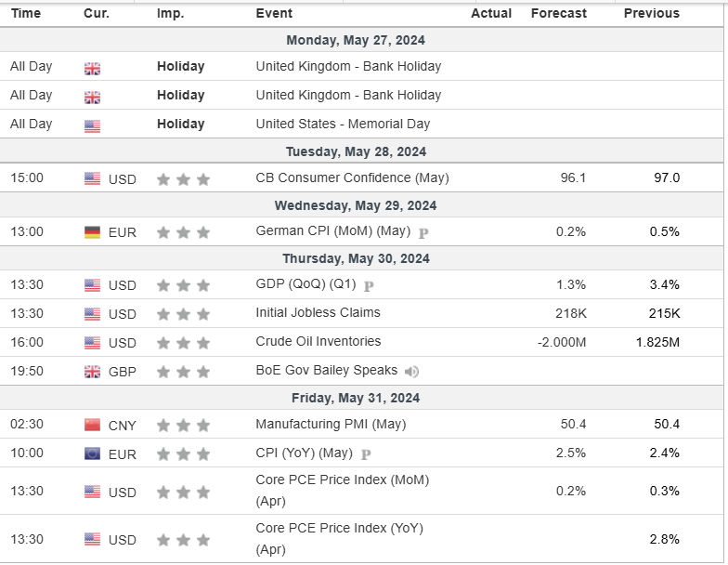
Task: Click importance stars for CB Consumer Confidence
Action: (184, 179)
